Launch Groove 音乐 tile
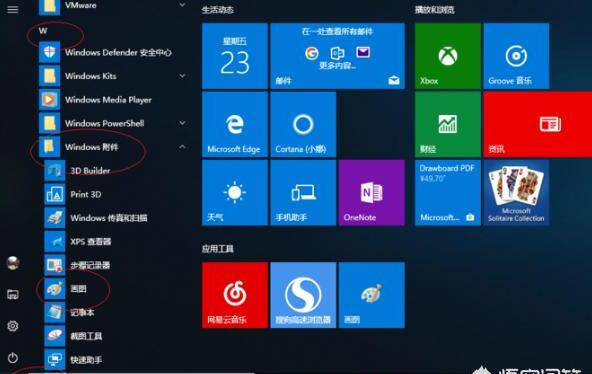592x374 pixels. 516,56
